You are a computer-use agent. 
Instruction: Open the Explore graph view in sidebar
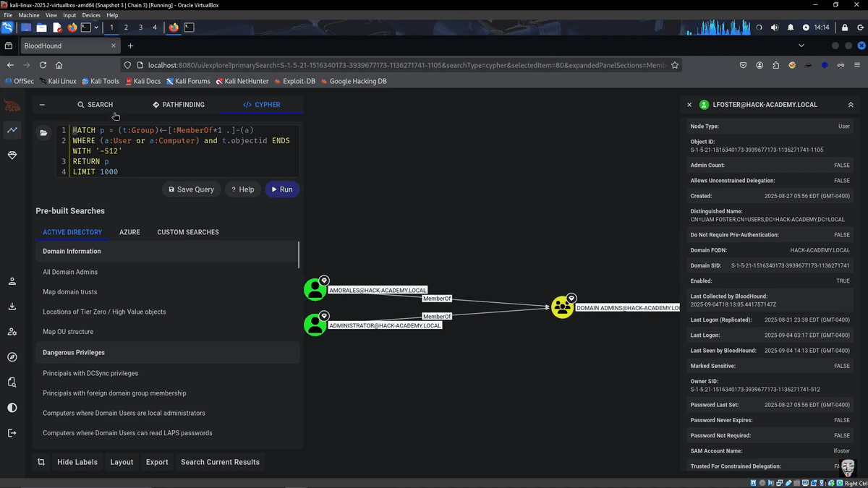pos(12,130)
